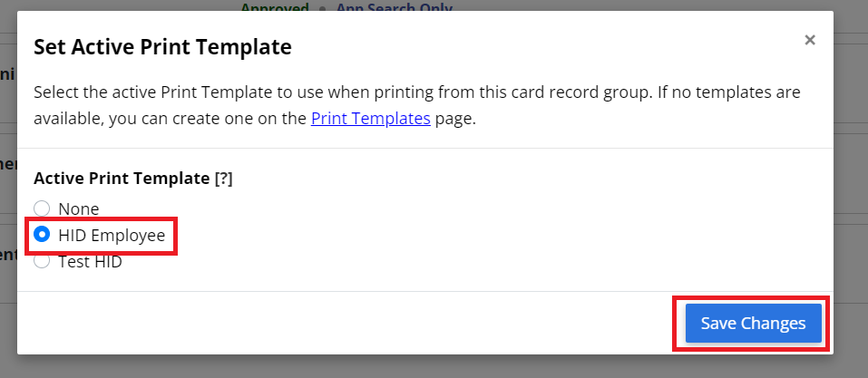Image resolution: width=868 pixels, height=378 pixels.
Task: Click the 'Active Print Template' field heading
Action: (x=122, y=179)
